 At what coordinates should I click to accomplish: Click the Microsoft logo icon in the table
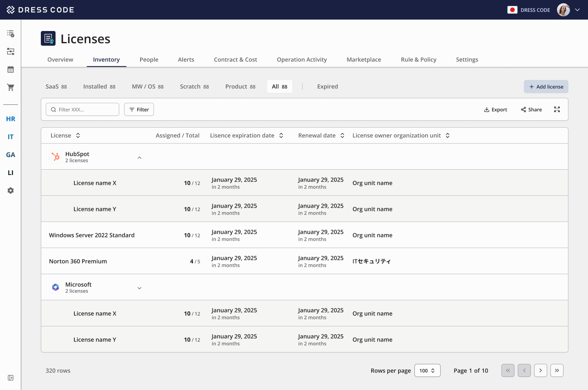(x=56, y=287)
